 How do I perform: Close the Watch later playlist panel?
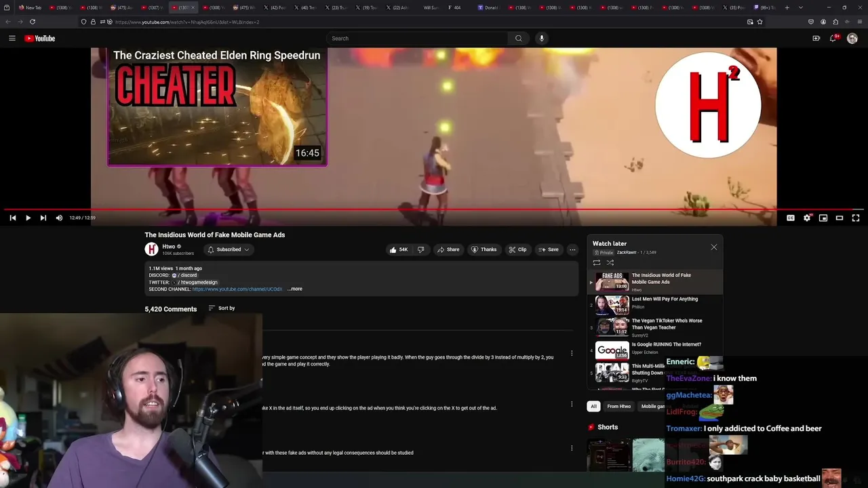coord(713,247)
